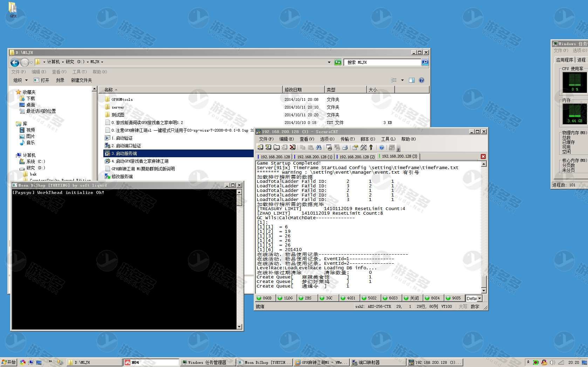
Task: Open the Default button bar dropdown in SecureCRT
Action: pyautogui.click(x=479, y=298)
